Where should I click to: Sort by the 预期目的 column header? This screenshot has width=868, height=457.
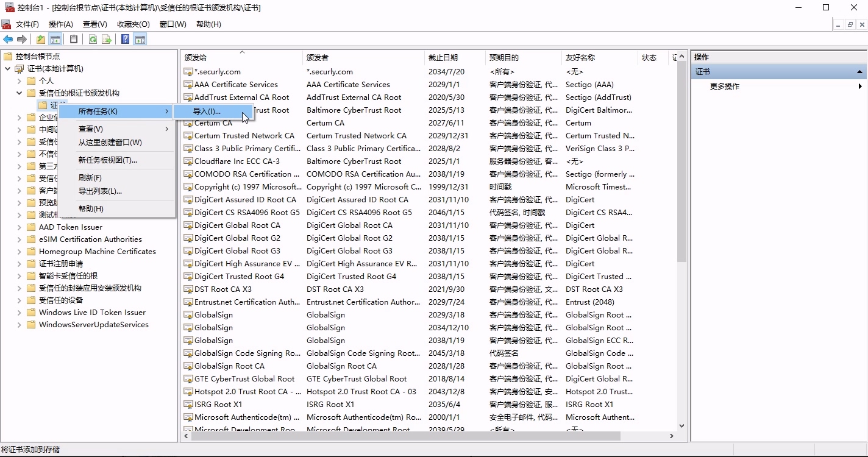[524, 57]
